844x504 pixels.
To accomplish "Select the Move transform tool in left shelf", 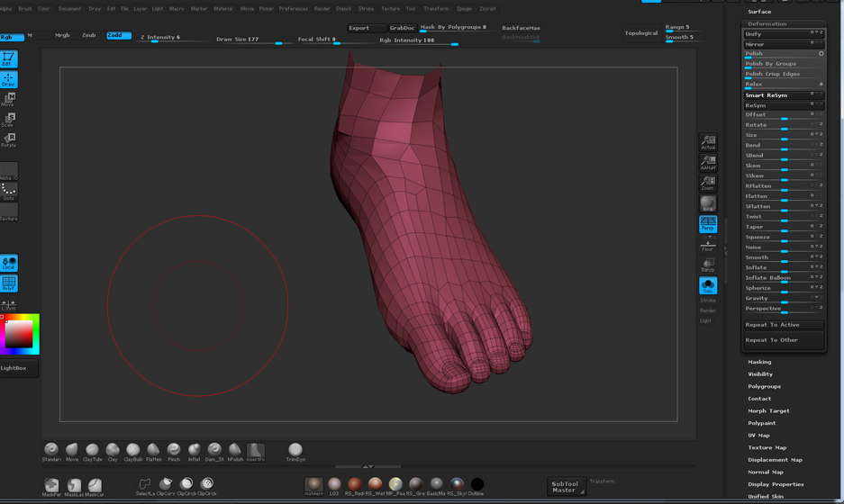I will pos(9,100).
